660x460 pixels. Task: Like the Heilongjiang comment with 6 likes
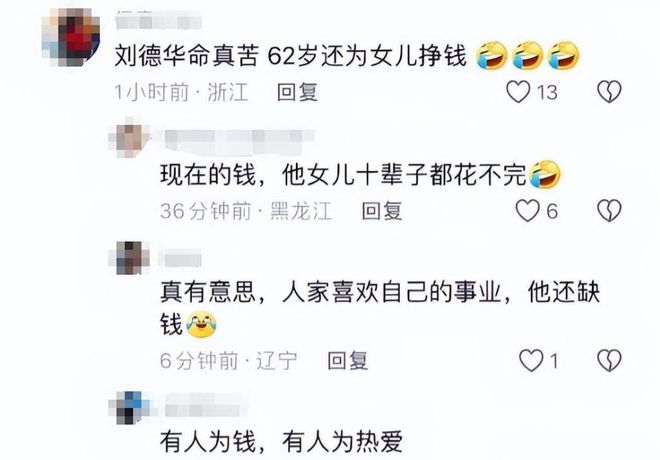pyautogui.click(x=528, y=210)
